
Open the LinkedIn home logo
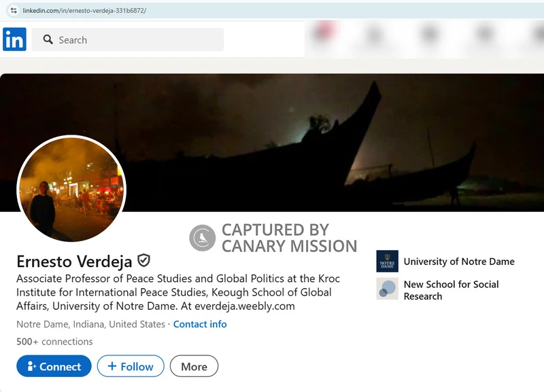click(x=14, y=39)
